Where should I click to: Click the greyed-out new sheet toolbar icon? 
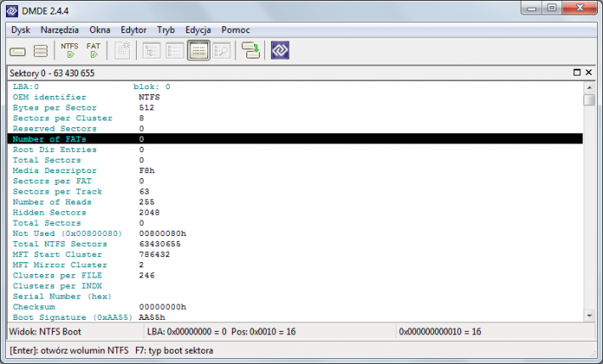[122, 50]
